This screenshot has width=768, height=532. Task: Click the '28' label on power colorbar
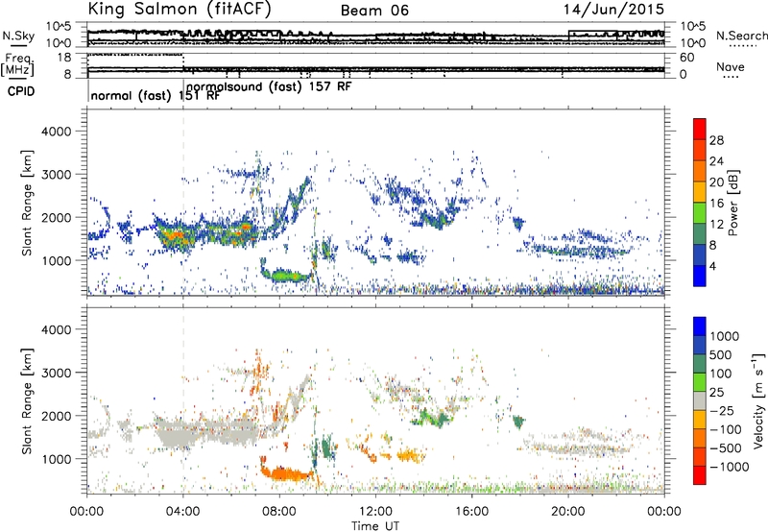pos(716,140)
